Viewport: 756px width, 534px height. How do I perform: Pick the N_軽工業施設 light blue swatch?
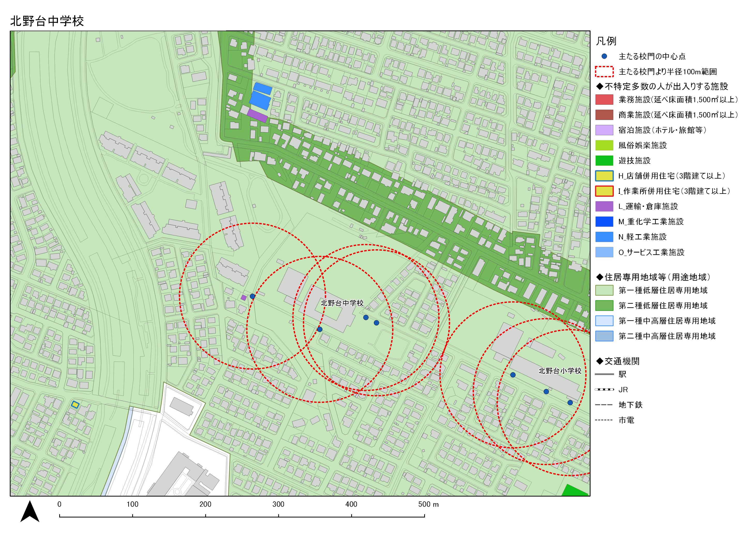coord(604,237)
